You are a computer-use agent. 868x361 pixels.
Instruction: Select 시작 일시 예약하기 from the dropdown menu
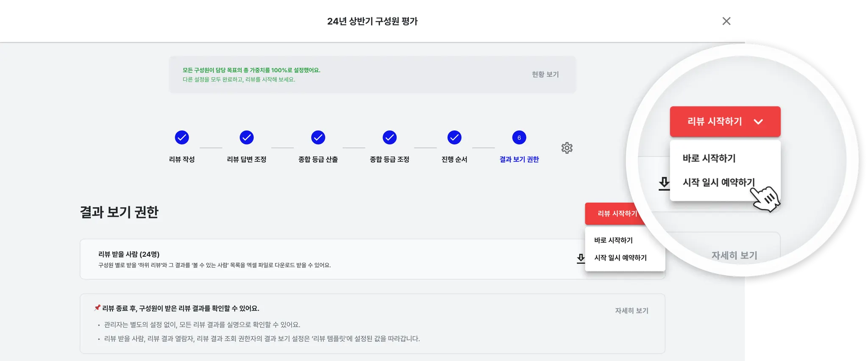click(x=620, y=258)
